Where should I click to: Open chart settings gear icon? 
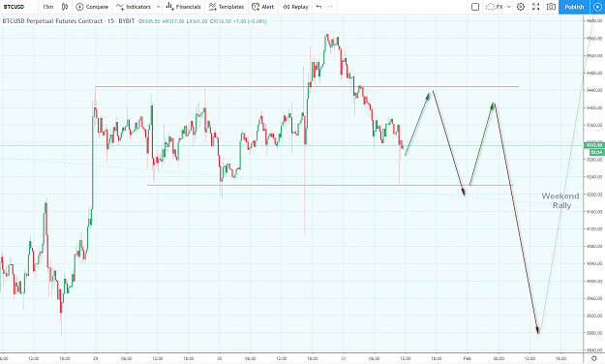[521, 7]
